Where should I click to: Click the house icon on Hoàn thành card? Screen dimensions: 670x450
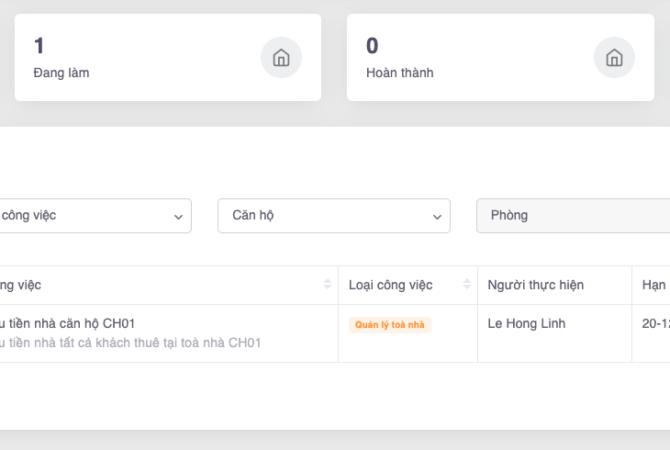coord(613,58)
